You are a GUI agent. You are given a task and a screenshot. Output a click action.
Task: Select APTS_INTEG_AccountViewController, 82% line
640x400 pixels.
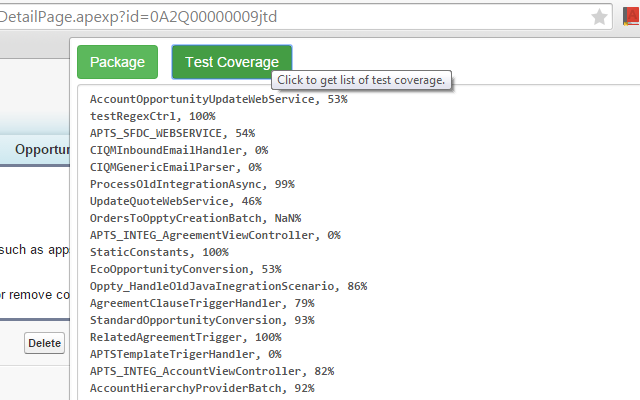coord(212,371)
